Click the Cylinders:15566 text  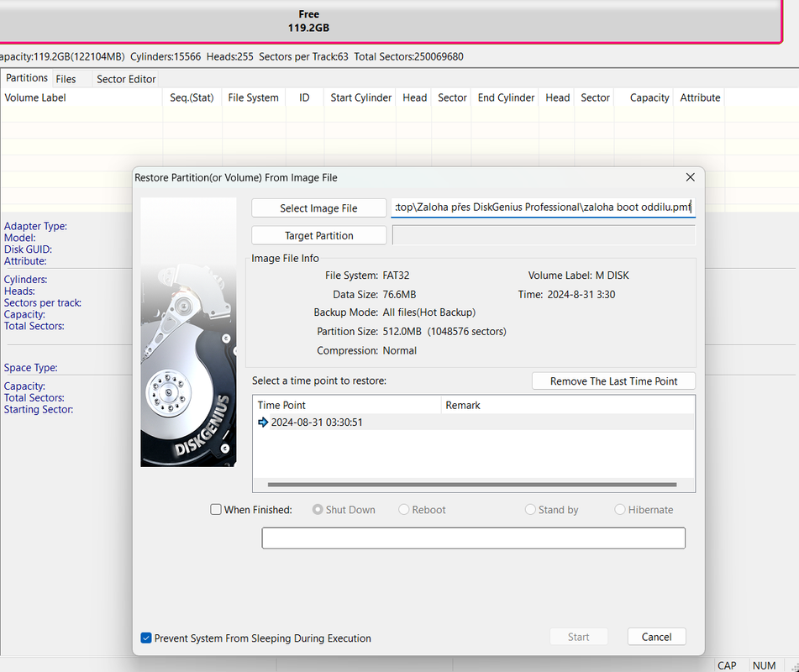[x=166, y=56]
